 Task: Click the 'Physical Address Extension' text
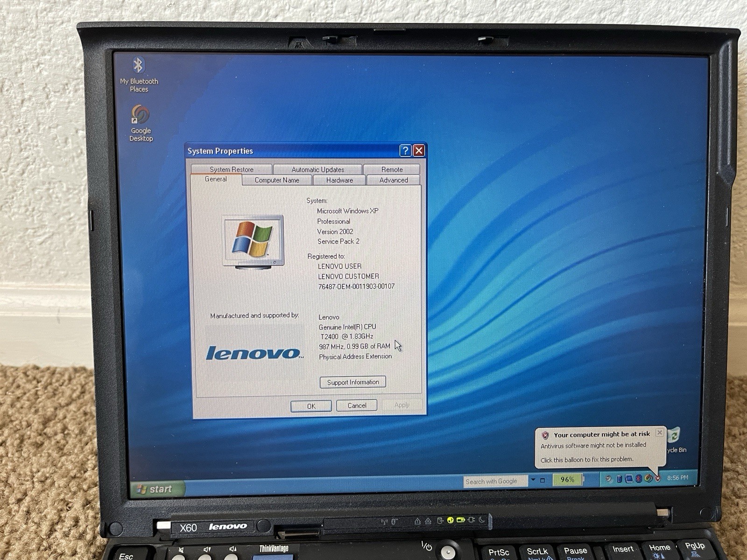click(x=355, y=357)
